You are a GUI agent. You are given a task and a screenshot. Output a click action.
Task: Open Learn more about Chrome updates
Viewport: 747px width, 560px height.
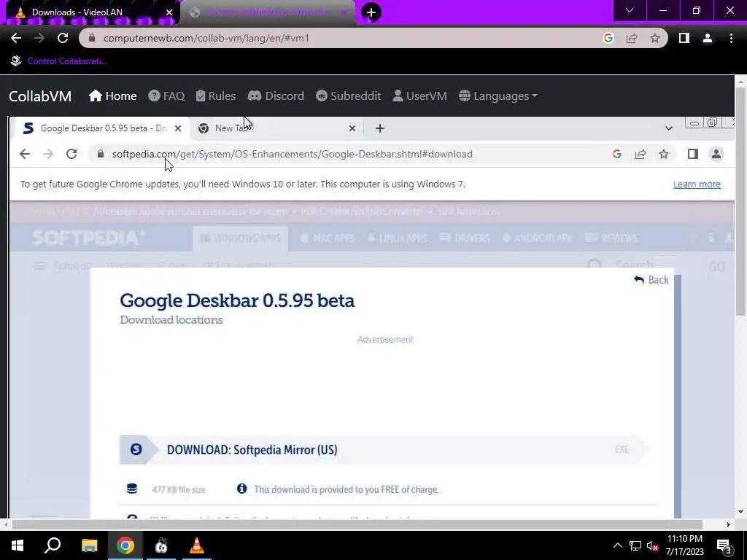[697, 184]
